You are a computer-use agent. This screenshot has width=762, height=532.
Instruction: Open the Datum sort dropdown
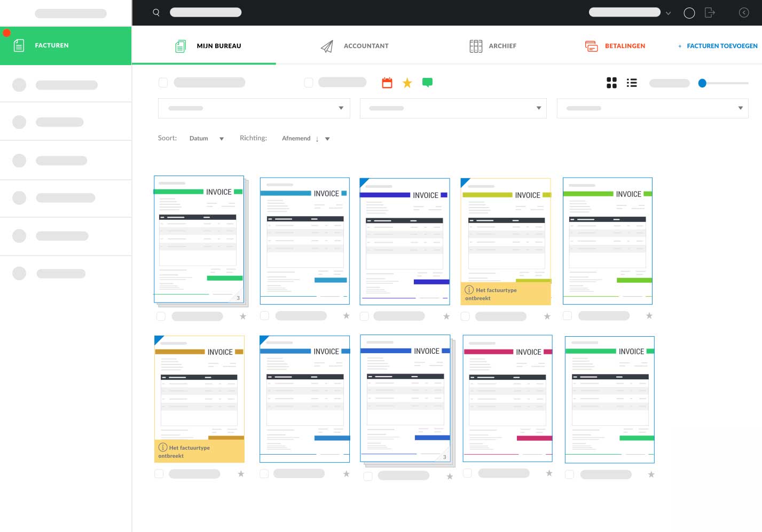tap(207, 138)
